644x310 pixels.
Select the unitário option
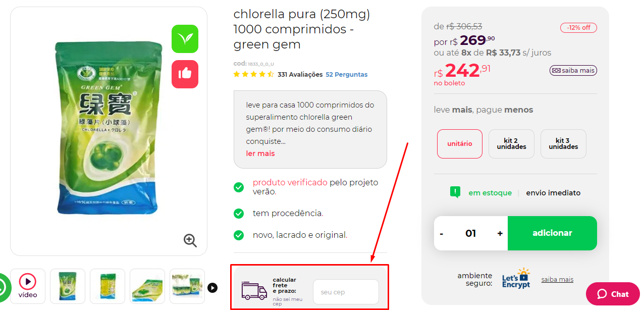click(460, 144)
